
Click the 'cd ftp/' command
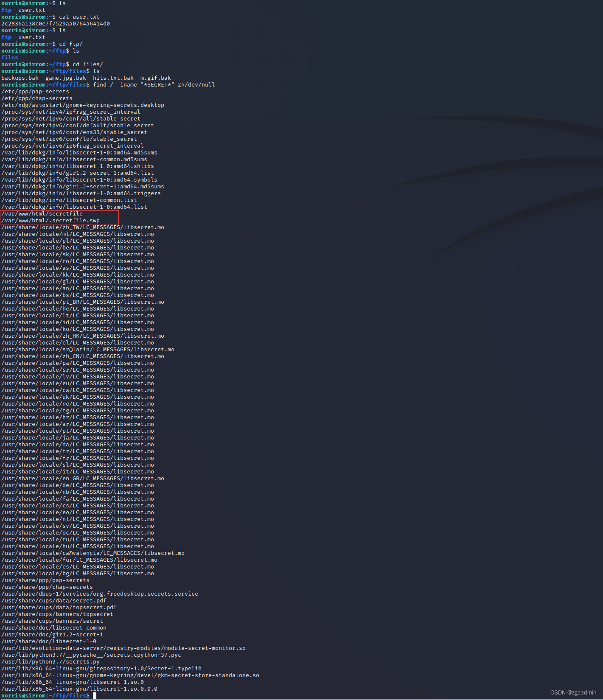point(71,44)
